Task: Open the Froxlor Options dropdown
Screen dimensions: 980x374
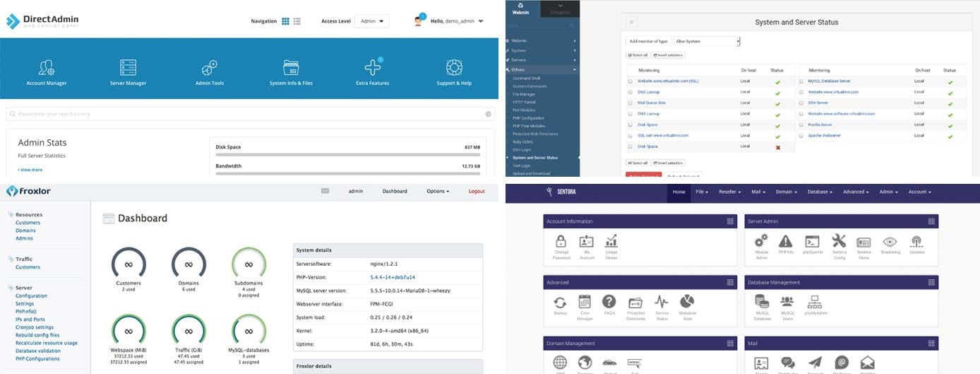Action: [x=438, y=191]
